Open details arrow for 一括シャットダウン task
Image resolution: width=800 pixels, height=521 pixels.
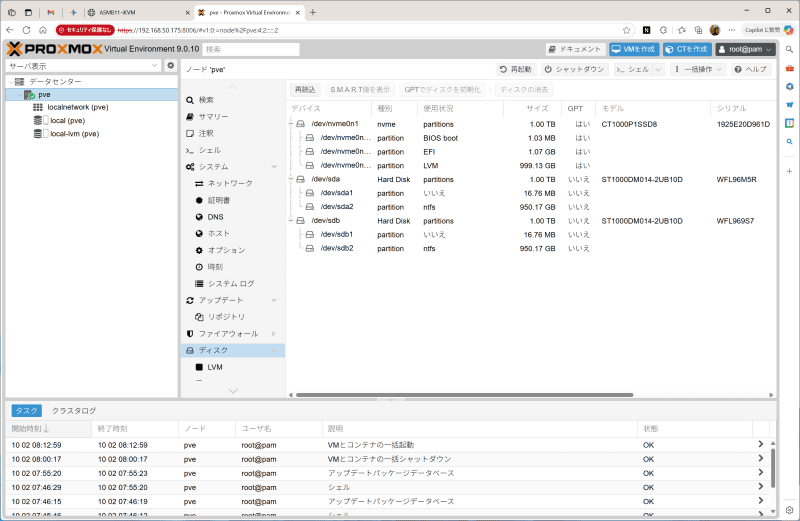pyautogui.click(x=761, y=458)
